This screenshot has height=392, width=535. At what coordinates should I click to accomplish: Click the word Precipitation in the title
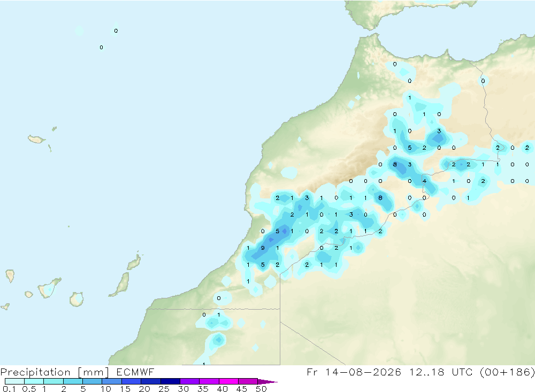tap(35, 372)
